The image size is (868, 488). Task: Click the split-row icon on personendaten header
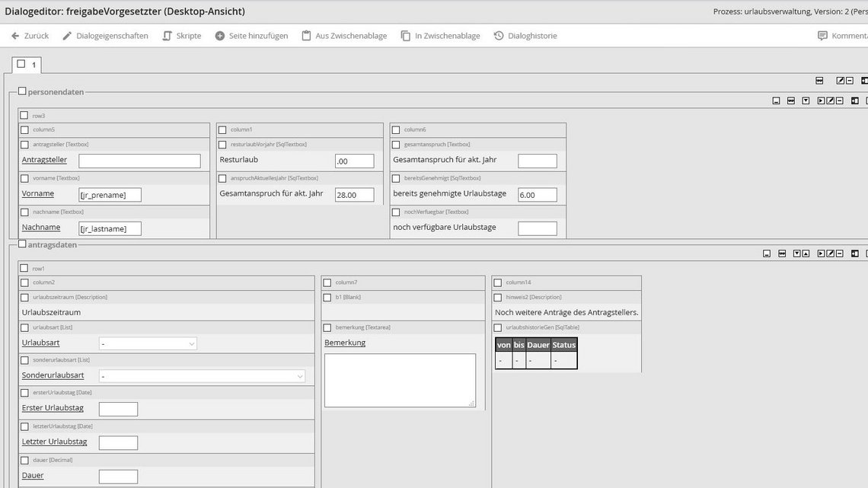pyautogui.click(x=791, y=100)
